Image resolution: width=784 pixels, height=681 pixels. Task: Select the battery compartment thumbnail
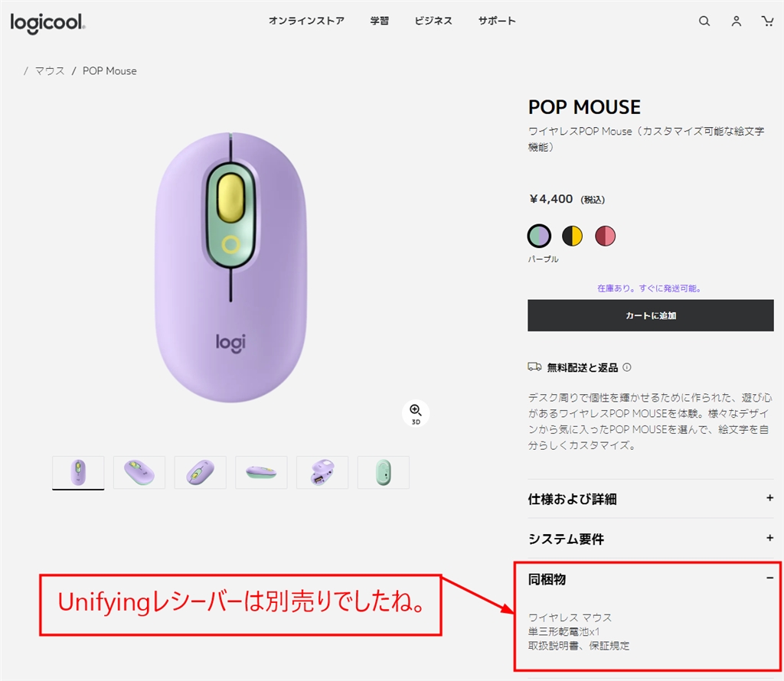click(x=322, y=472)
